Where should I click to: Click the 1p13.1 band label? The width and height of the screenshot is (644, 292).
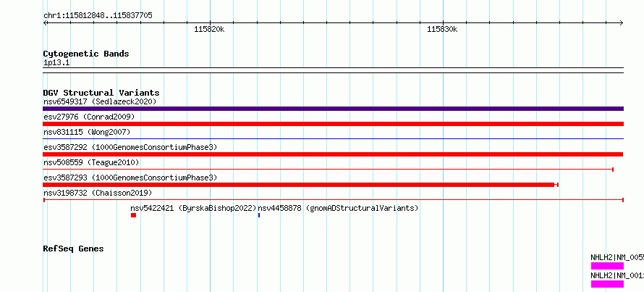[x=56, y=63]
